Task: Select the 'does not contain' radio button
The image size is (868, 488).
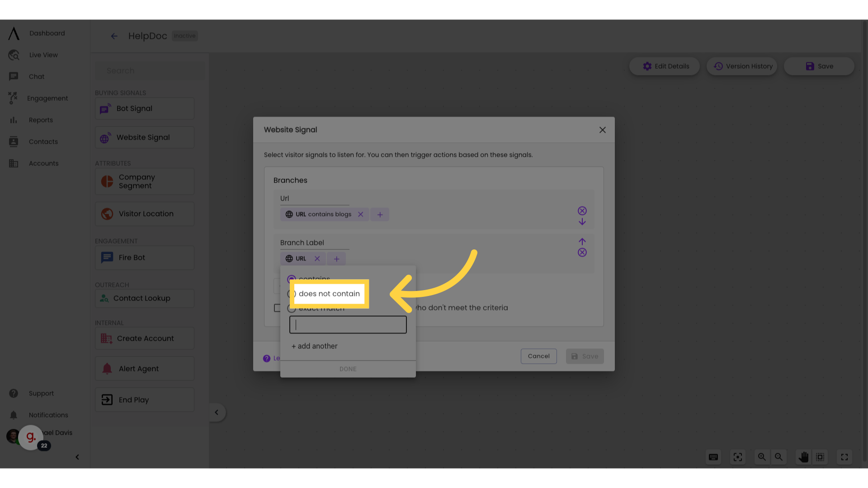Action: [x=292, y=293]
